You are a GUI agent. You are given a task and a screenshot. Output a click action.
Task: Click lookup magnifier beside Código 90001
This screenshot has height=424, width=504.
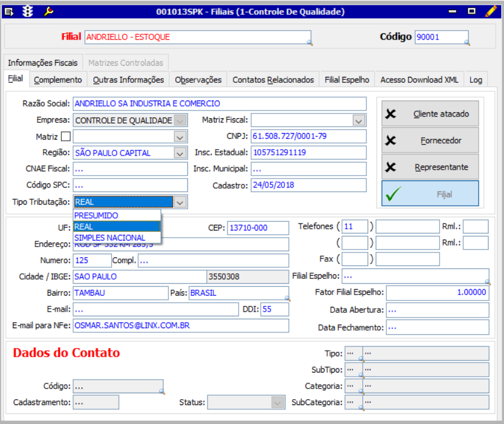click(x=467, y=43)
